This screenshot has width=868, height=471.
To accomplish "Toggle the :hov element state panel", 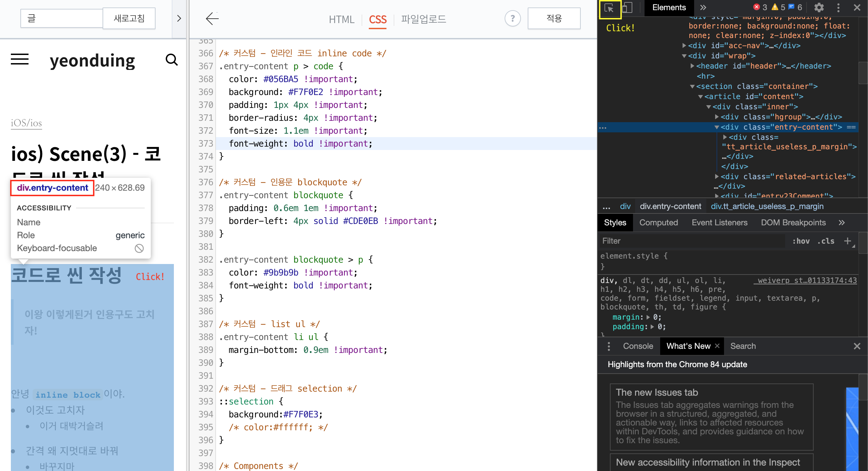I will pyautogui.click(x=801, y=241).
